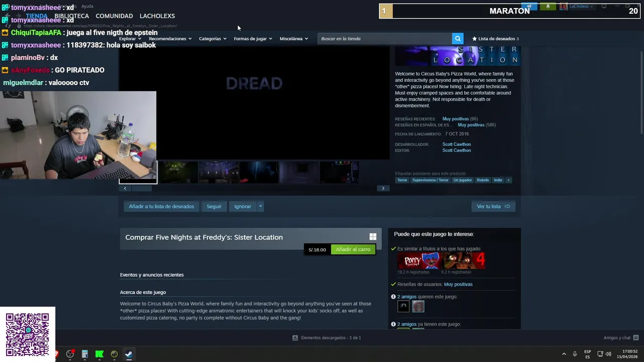Click the screenshot strip scroll slider handle
Image resolution: width=644 pixels, height=362 pixels.
pos(141,188)
